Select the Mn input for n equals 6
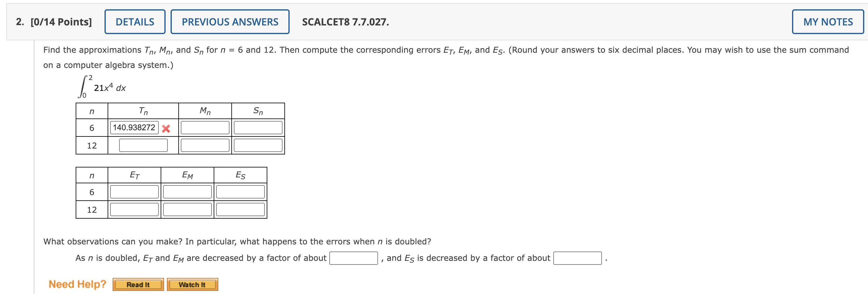The image size is (868, 294). pyautogui.click(x=205, y=128)
